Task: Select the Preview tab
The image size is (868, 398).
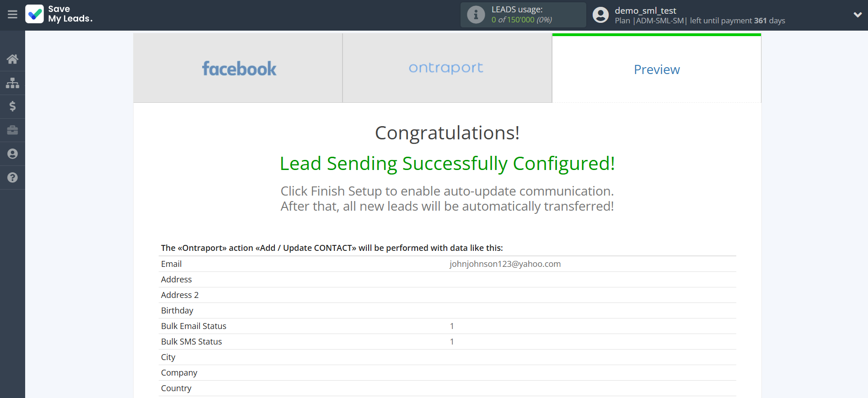Action: (656, 69)
